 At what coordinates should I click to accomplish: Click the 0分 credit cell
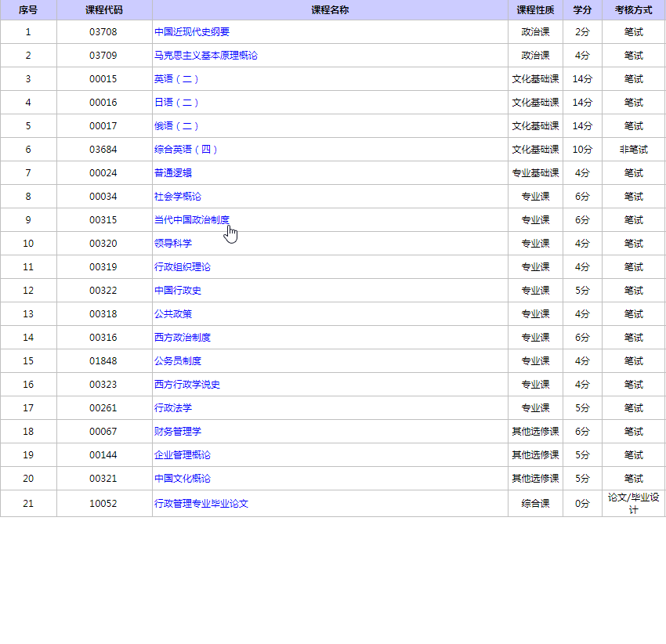[x=582, y=504]
